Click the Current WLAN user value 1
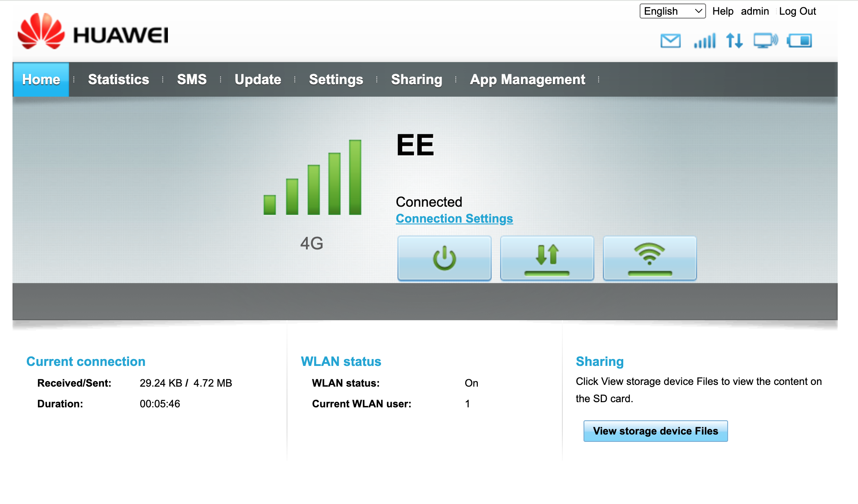The width and height of the screenshot is (858, 504). tap(467, 404)
